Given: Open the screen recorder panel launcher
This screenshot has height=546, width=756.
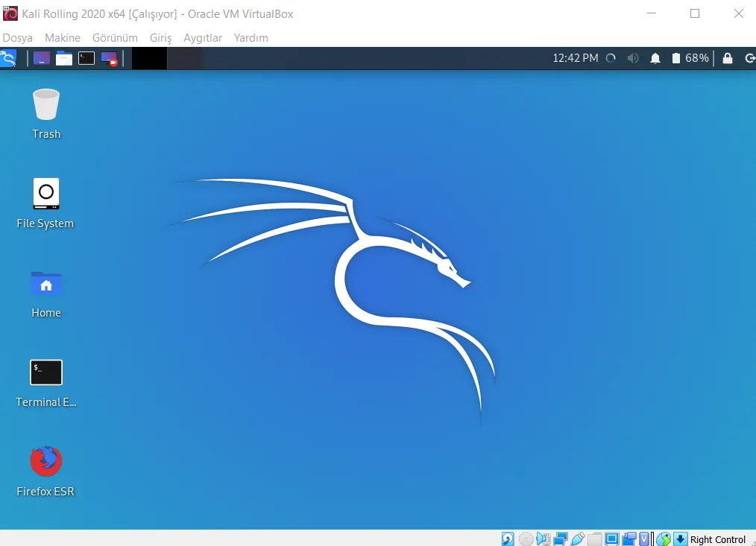Looking at the screenshot, I should click(109, 58).
